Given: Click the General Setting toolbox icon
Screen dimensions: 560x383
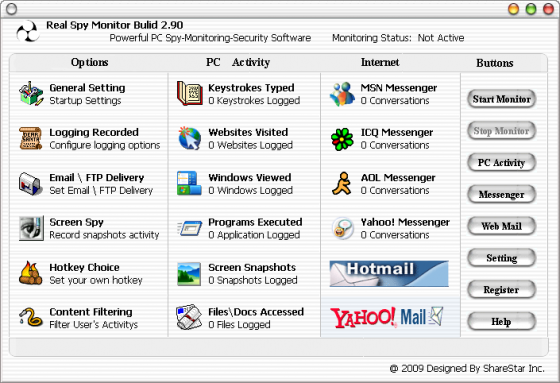Looking at the screenshot, I should 31,94.
